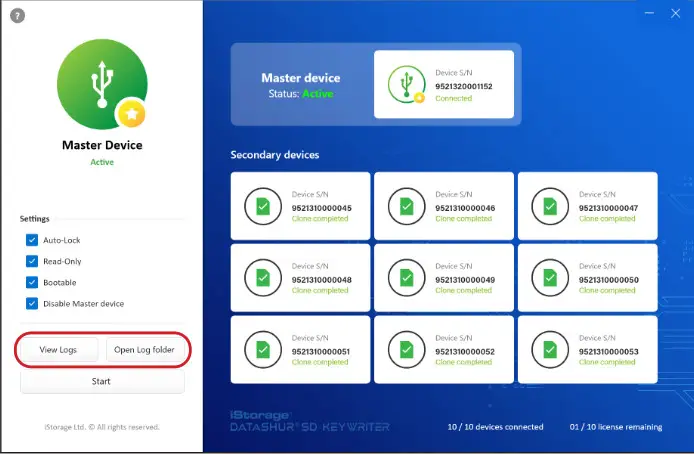Select serial number 9521310000053
The height and width of the screenshot is (454, 694).
(x=609, y=351)
